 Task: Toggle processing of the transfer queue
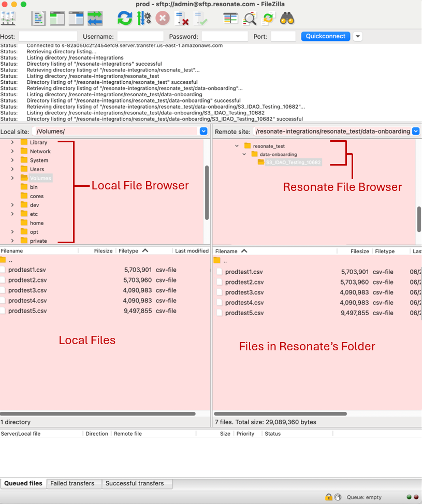point(144,18)
